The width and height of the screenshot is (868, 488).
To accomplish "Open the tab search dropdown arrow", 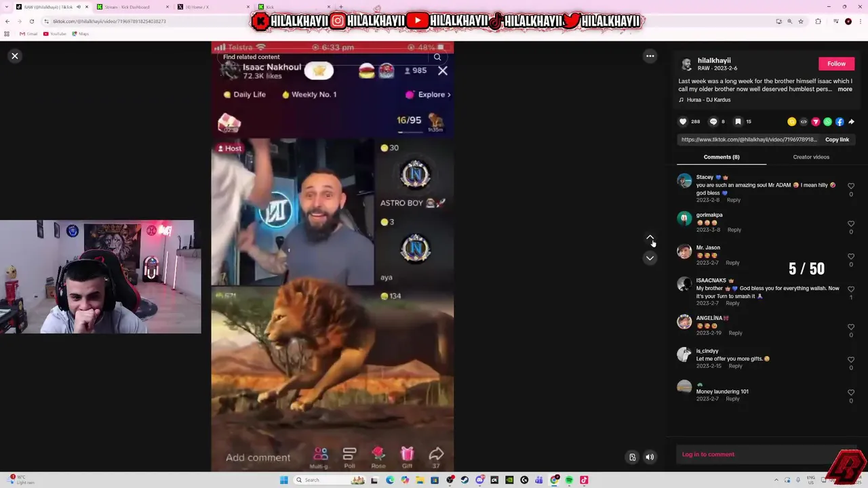I will (x=6, y=7).
